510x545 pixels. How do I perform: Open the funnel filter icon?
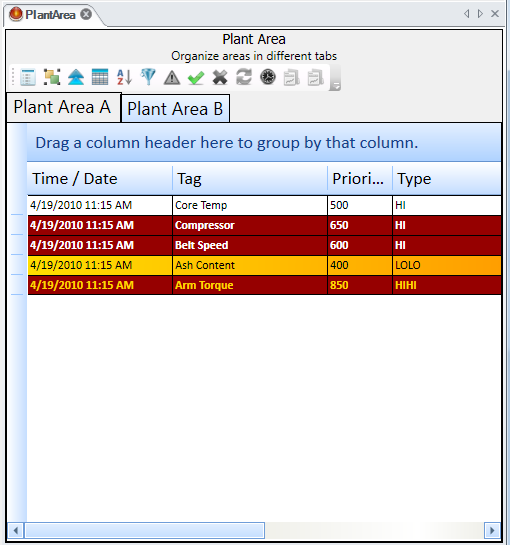pos(148,77)
